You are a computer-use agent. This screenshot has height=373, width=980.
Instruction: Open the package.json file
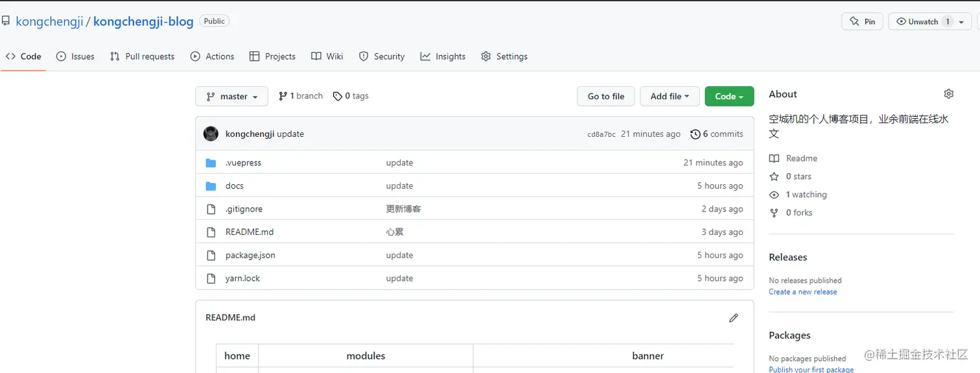tap(250, 256)
